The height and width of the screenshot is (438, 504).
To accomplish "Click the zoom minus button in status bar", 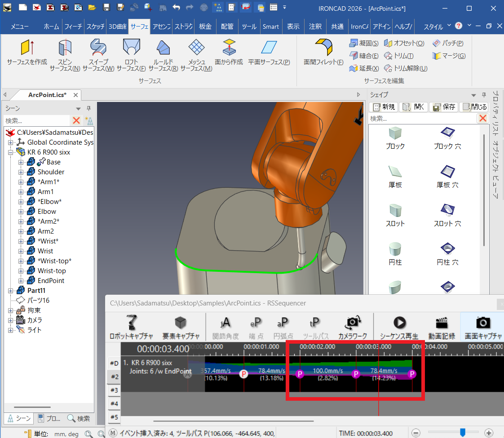I will (x=416, y=433).
